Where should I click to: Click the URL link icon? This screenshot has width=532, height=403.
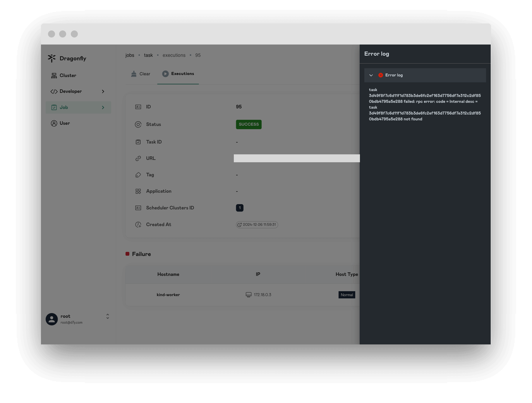pos(138,158)
